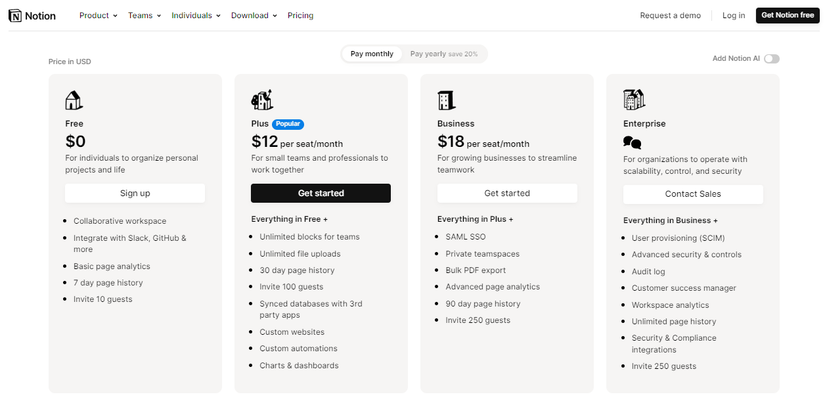Viewport: 825px width, 414px height.
Task: Click Unlimited page history feature
Action: point(674,321)
